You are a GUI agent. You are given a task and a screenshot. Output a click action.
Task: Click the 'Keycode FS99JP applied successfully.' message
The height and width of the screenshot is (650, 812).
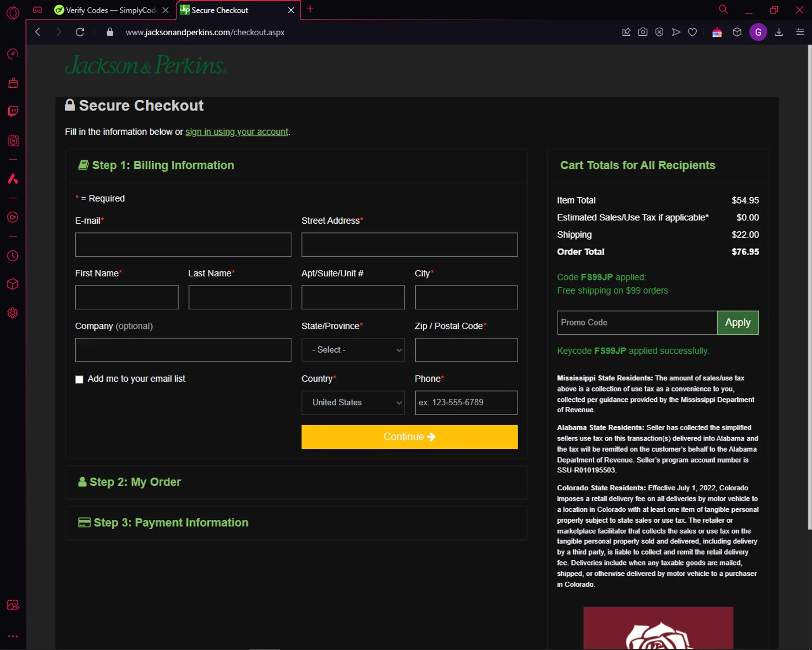coord(633,351)
